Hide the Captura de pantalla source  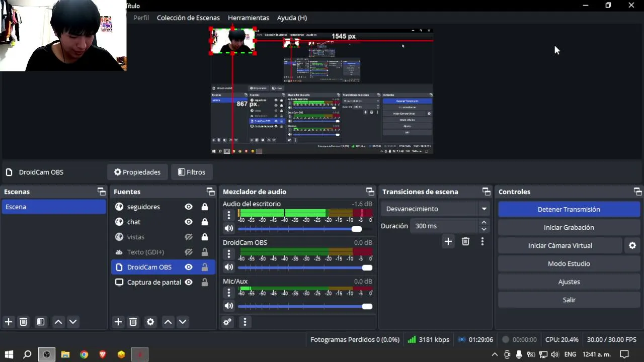pos(189,282)
